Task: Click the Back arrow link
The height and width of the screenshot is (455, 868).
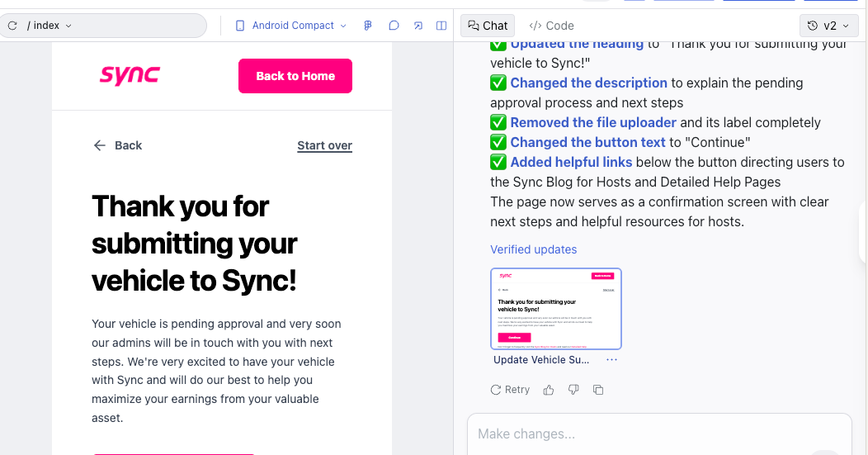Action: pyautogui.click(x=117, y=145)
